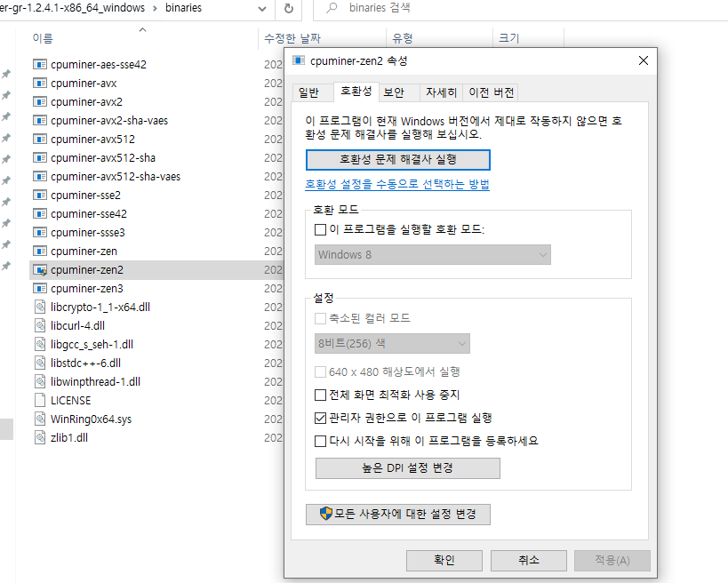Click the refresh icon beside the address bar
Image resolution: width=728 pixels, height=583 pixels.
pos(288,8)
